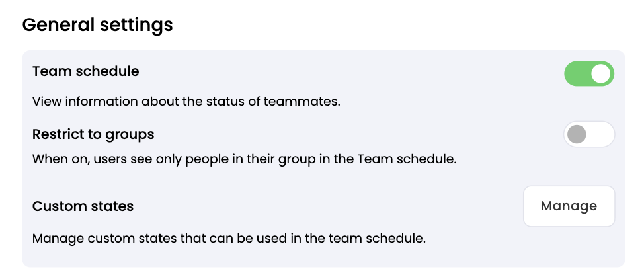Open the Manage custom states button
The width and height of the screenshot is (644, 279).
569,206
